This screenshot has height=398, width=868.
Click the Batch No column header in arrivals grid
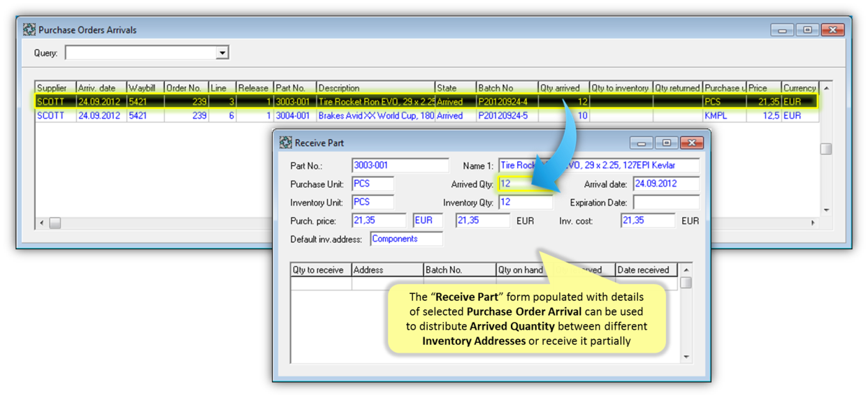pos(507,88)
